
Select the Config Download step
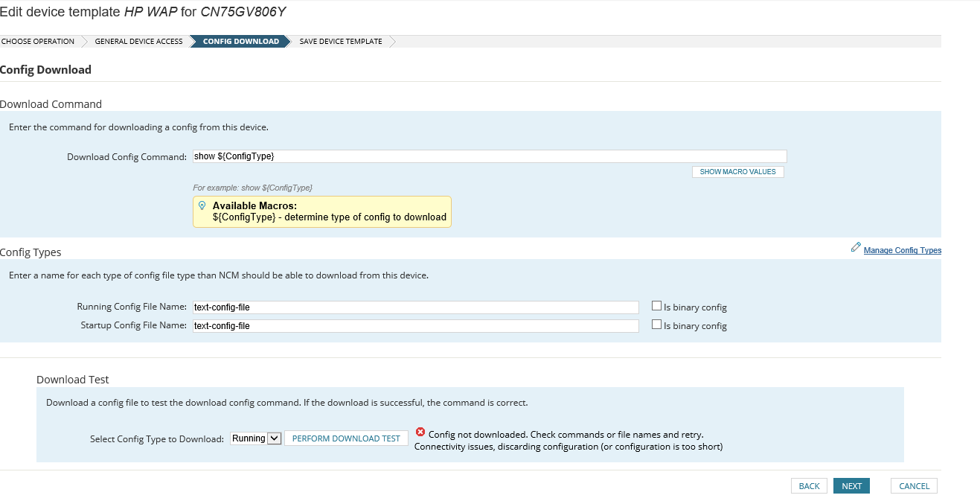coord(241,42)
